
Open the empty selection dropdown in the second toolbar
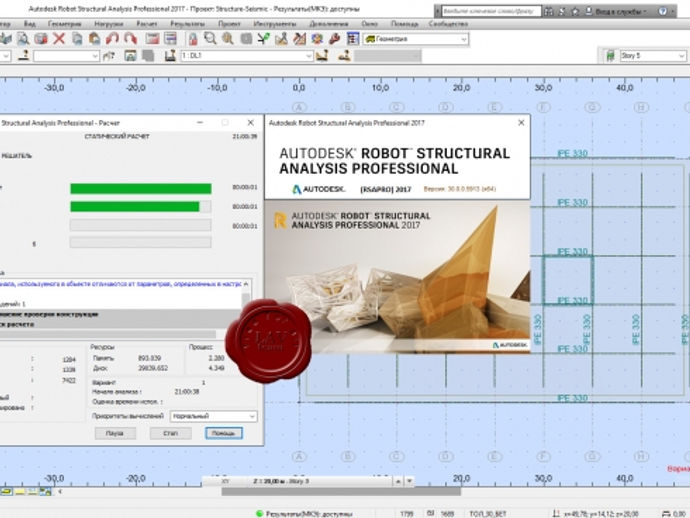(x=66, y=56)
